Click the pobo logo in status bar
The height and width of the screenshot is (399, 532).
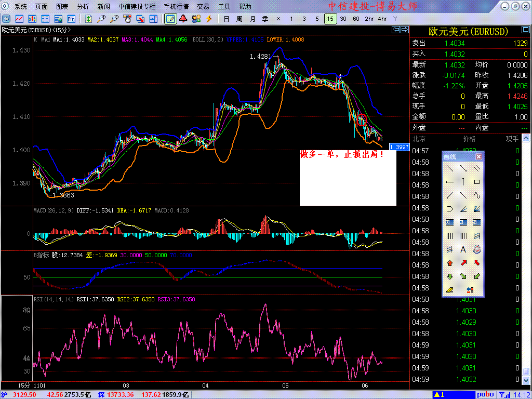click(x=486, y=395)
